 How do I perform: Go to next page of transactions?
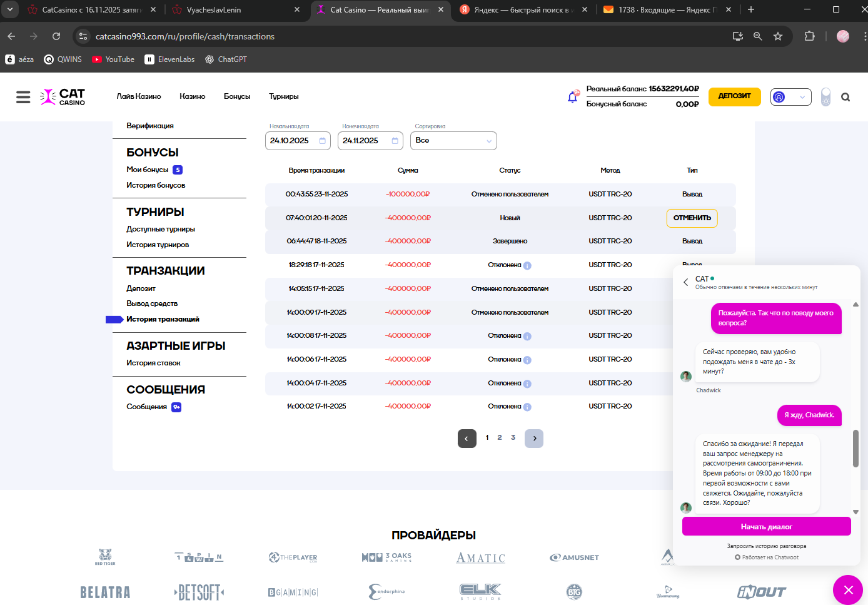pyautogui.click(x=534, y=439)
